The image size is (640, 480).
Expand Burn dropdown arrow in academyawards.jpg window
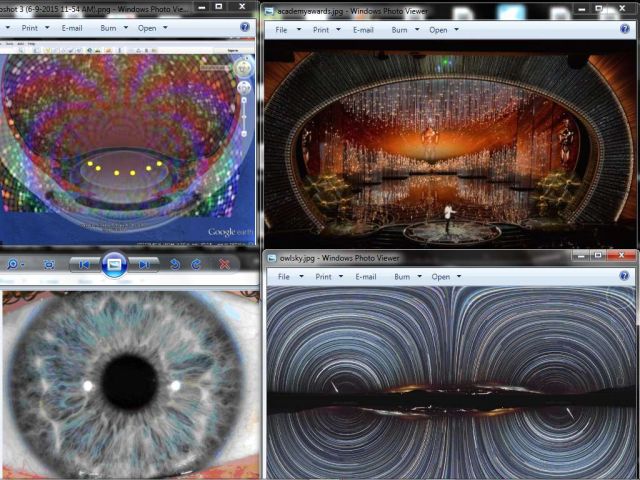(x=417, y=30)
